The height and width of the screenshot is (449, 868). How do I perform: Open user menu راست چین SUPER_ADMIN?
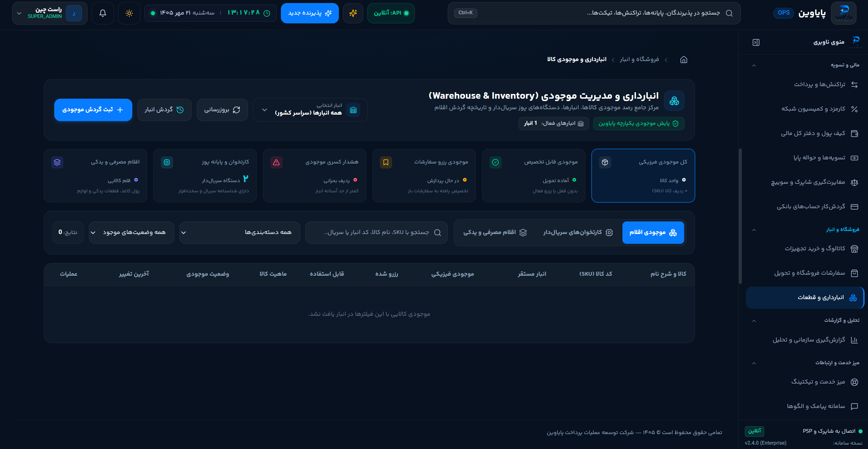tap(50, 13)
